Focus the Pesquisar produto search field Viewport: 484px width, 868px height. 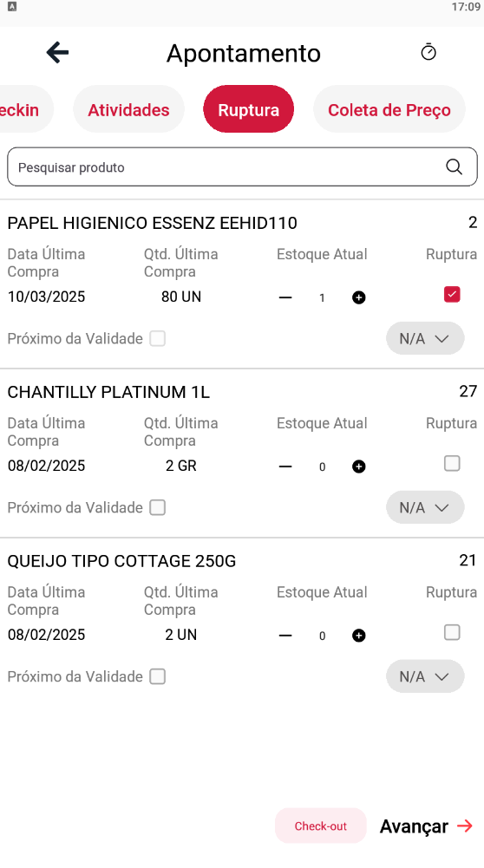[x=242, y=166]
